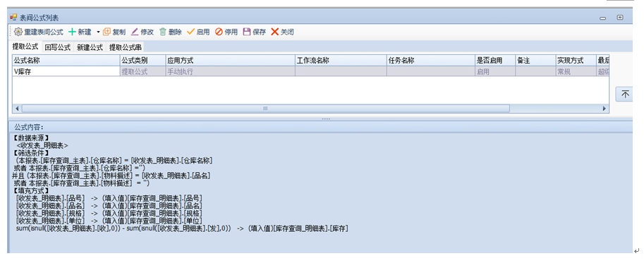Screen dimensions: 644x263
Task: Restore the 表间公式列表 window
Action: pyautogui.click(x=620, y=18)
